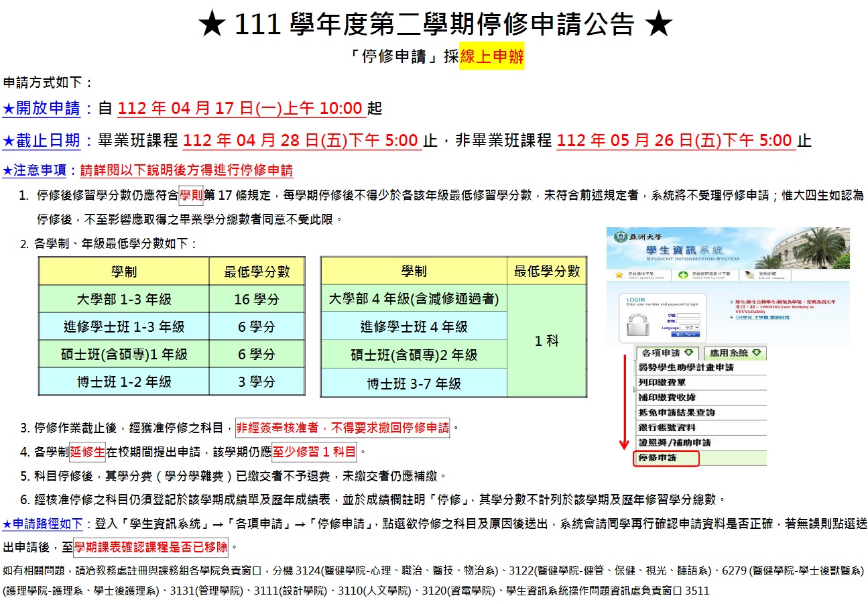Screen dimensions: 868x604
Task: Click the deadline 112 年 05 月 26 日(五)下午 5:00
Action: (x=675, y=141)
